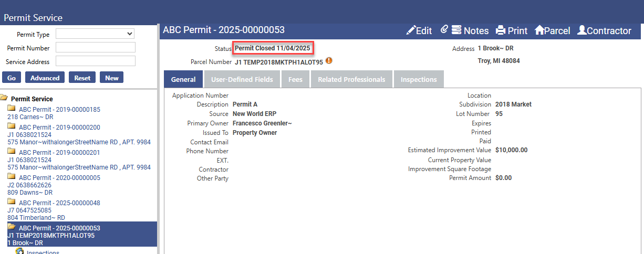The image size is (644, 254).
Task: Click the Reset button
Action: point(82,78)
